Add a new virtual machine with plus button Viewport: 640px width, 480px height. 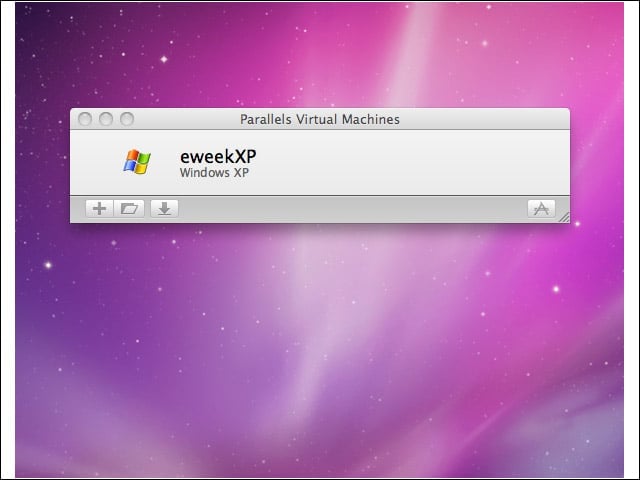99,209
